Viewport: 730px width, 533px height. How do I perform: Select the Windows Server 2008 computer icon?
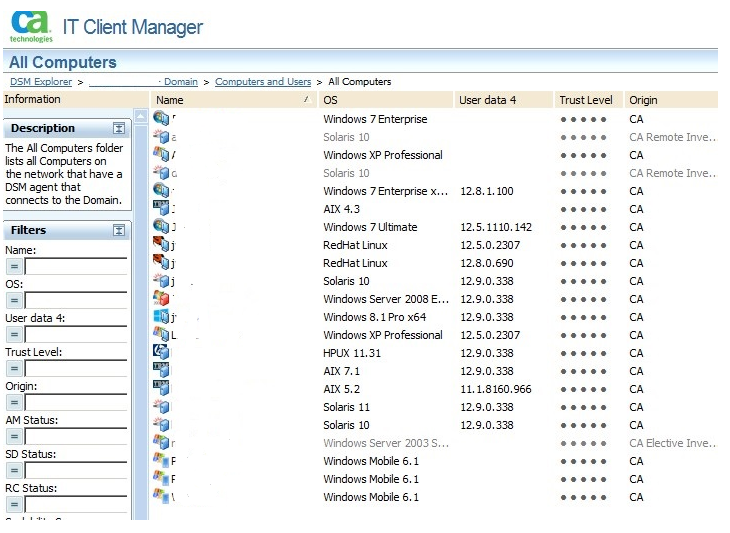(x=161, y=299)
